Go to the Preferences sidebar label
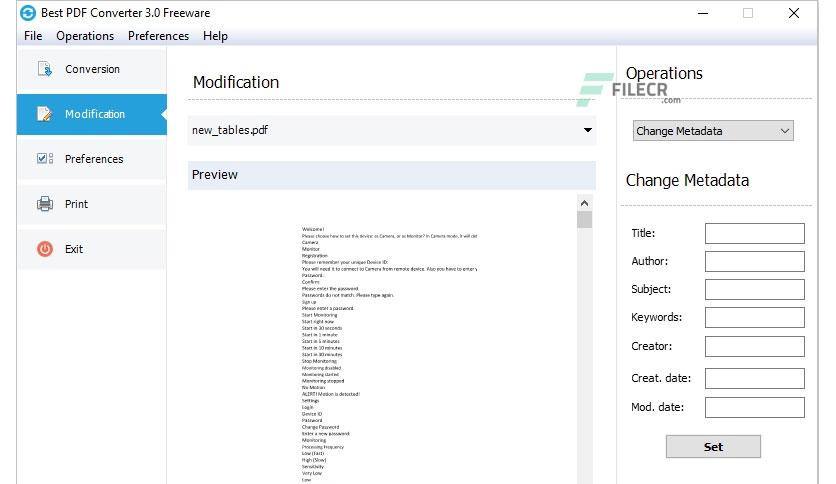Image resolution: width=836 pixels, height=484 pixels. tap(94, 159)
